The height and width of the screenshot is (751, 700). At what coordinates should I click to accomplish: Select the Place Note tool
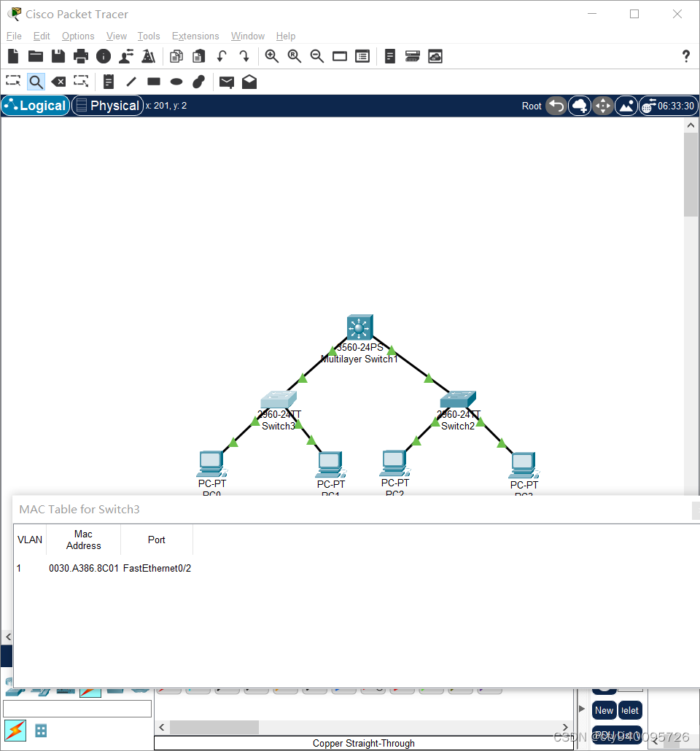pyautogui.click(x=109, y=82)
